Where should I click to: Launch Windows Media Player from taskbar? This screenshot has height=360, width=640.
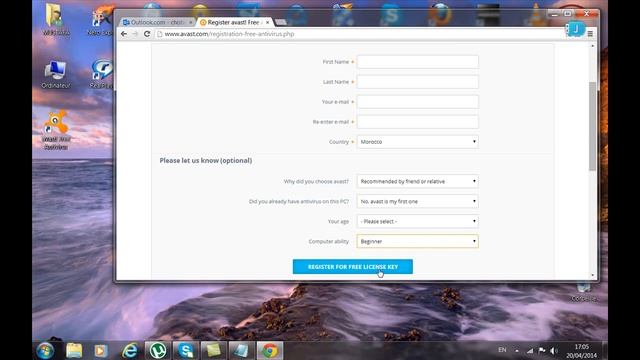pos(101,351)
